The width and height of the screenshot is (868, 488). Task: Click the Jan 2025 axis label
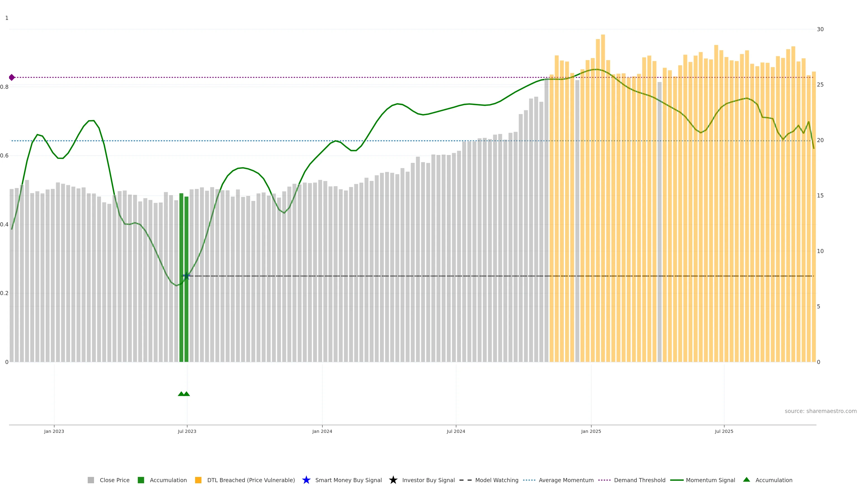pos(591,431)
